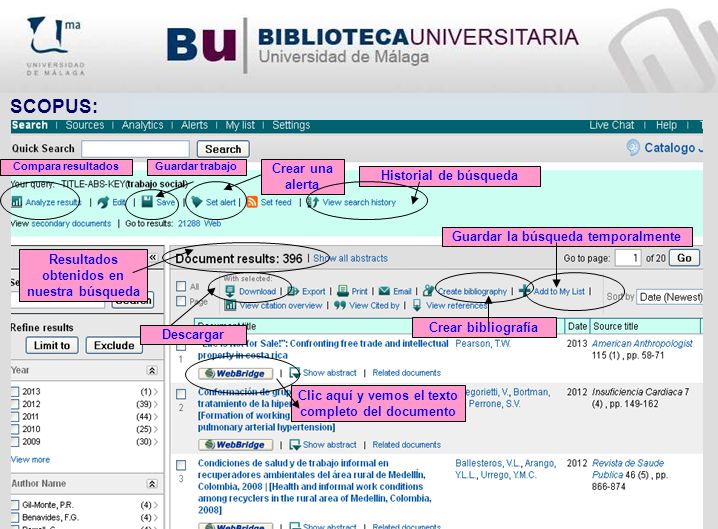Collapse the sidebar with the double-arrow icon
The width and height of the screenshot is (718, 529).
pos(153,257)
